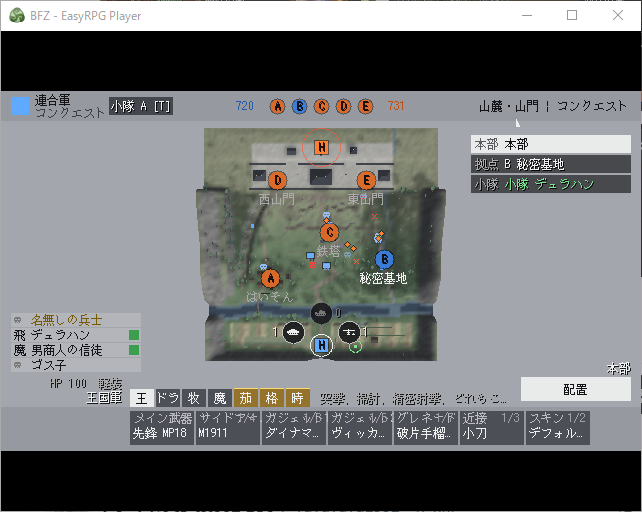The height and width of the screenshot is (512, 642).
Task: Switch to the 時 class tab
Action: point(298,398)
